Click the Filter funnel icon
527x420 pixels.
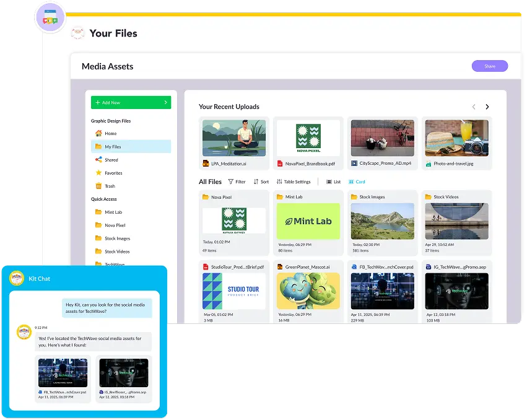tap(231, 182)
